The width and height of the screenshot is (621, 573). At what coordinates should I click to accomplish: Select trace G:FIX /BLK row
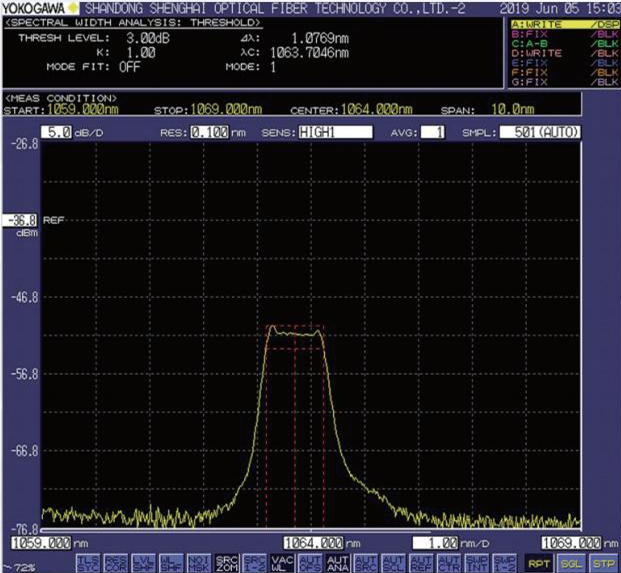click(565, 82)
